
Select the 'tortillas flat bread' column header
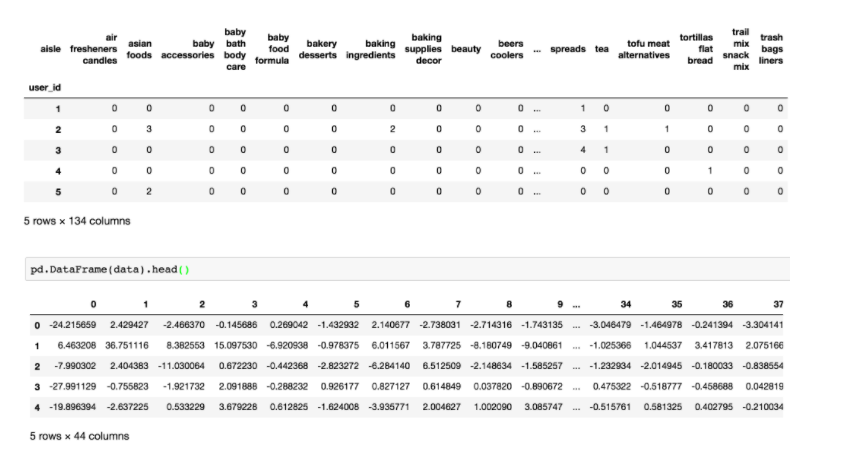[696, 49]
